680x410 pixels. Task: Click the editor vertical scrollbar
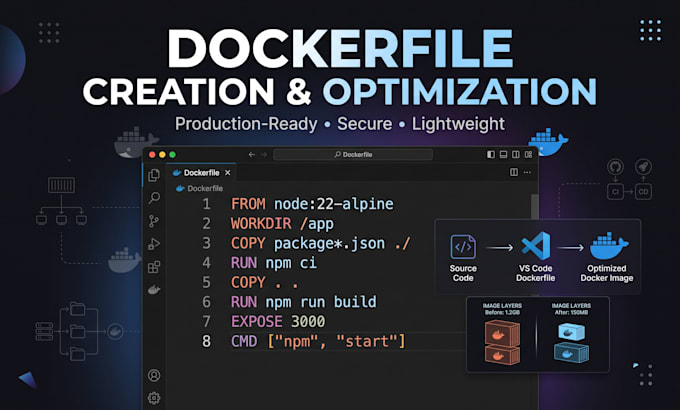(x=534, y=207)
